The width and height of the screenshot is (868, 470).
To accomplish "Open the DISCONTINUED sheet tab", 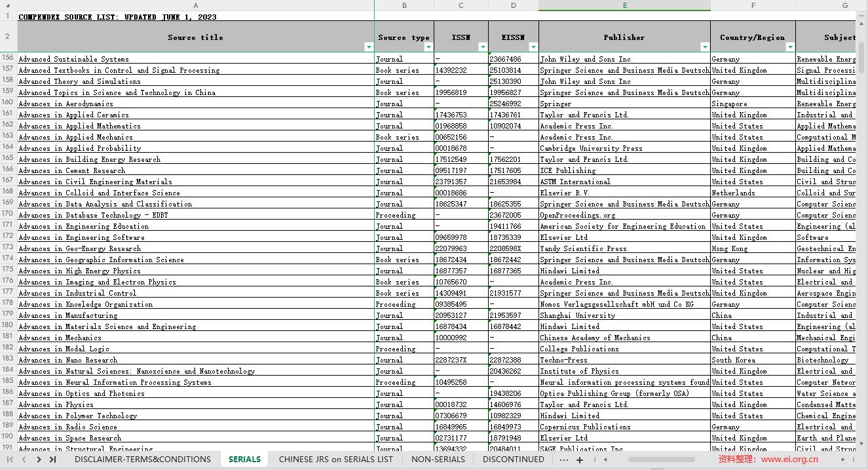I will [514, 460].
